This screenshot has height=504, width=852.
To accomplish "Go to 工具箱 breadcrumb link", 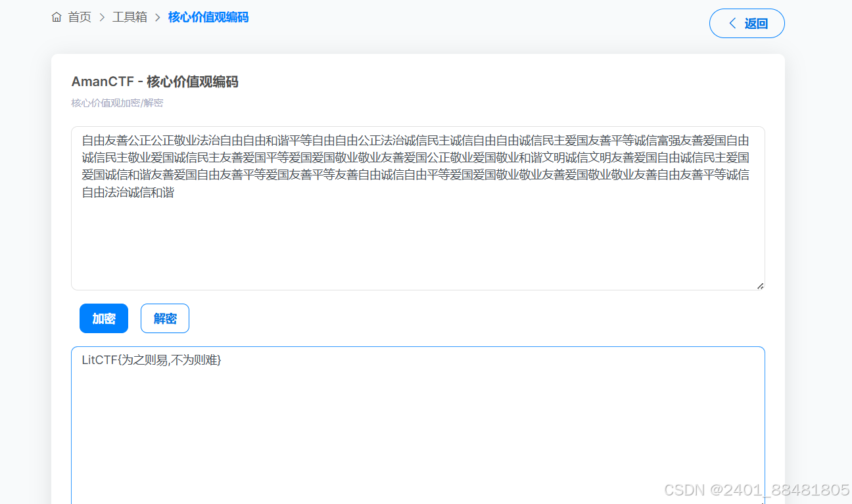I will (130, 17).
